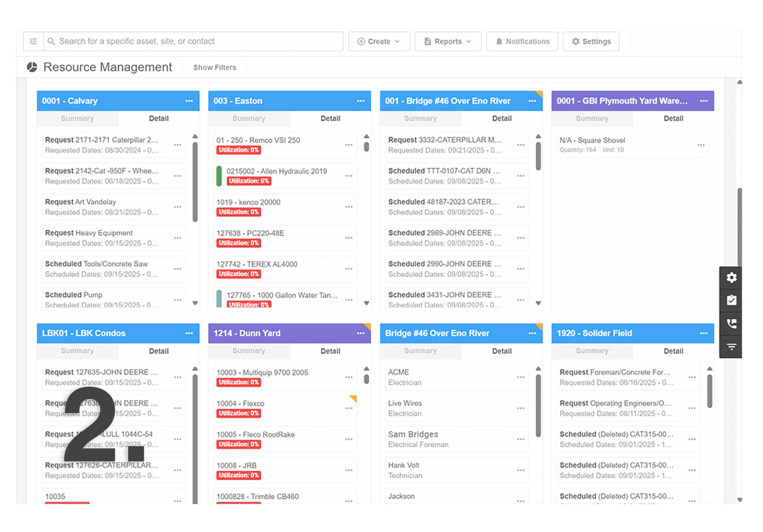Click the Solider Field list scroll up arrow
Viewport: 763px width, 532px height.
pyautogui.click(x=710, y=369)
